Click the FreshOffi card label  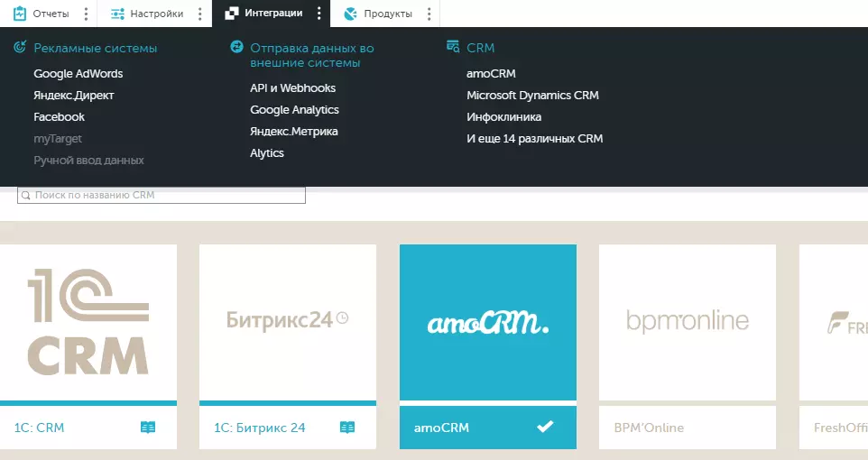tap(841, 428)
